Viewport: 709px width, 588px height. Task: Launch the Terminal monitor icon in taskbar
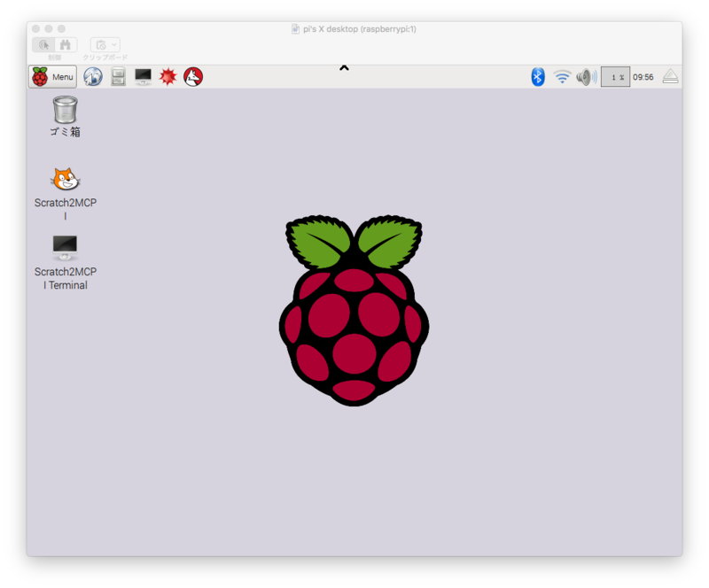(143, 76)
